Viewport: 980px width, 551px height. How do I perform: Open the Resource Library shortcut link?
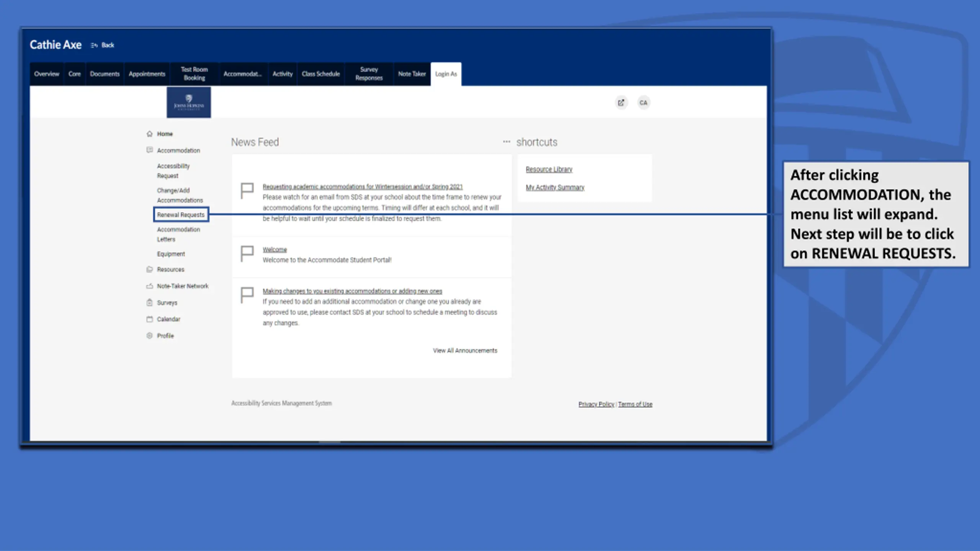[x=549, y=169]
